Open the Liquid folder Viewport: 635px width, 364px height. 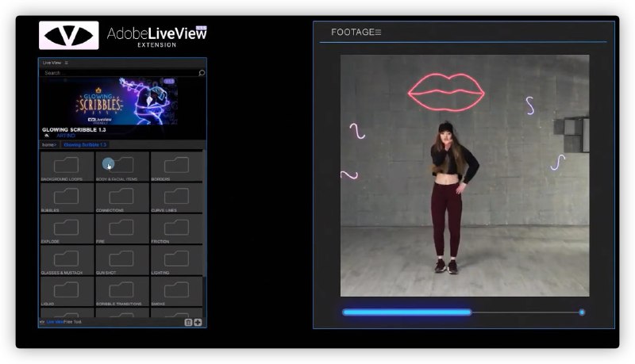pos(67,291)
